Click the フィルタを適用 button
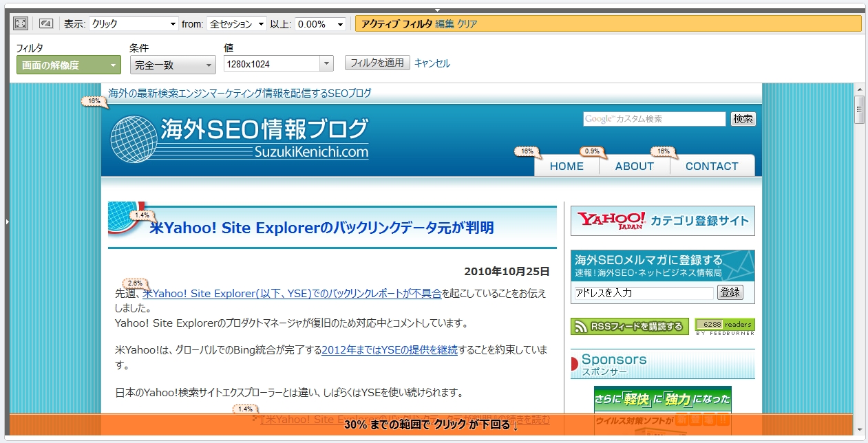Screen dimensions: 868x443 377,63
